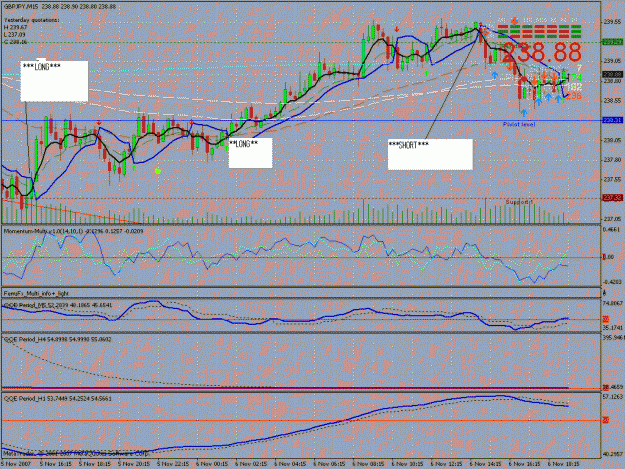The height and width of the screenshot is (469, 625).
Task: Click the red 50 level tag in QQE H1 panel
Action: (x=605, y=420)
